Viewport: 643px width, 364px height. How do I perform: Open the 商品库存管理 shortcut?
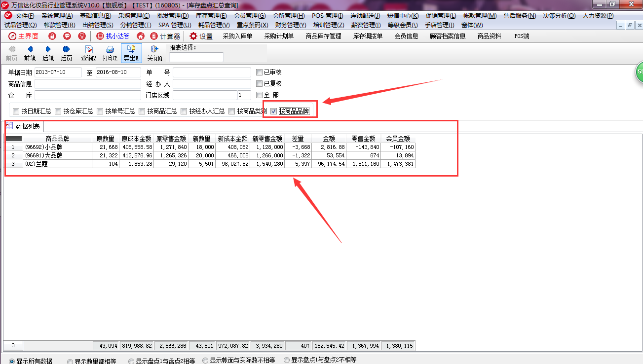[324, 36]
